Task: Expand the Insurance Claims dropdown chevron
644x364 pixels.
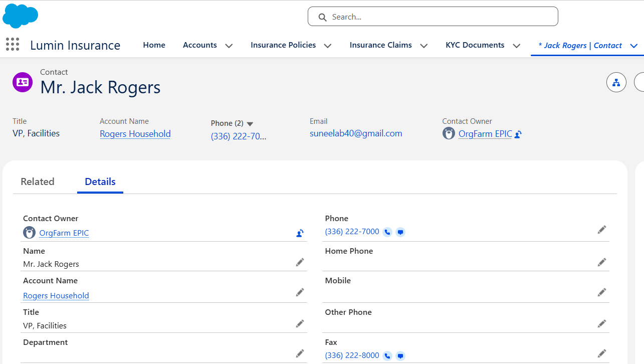Action: [x=424, y=46]
